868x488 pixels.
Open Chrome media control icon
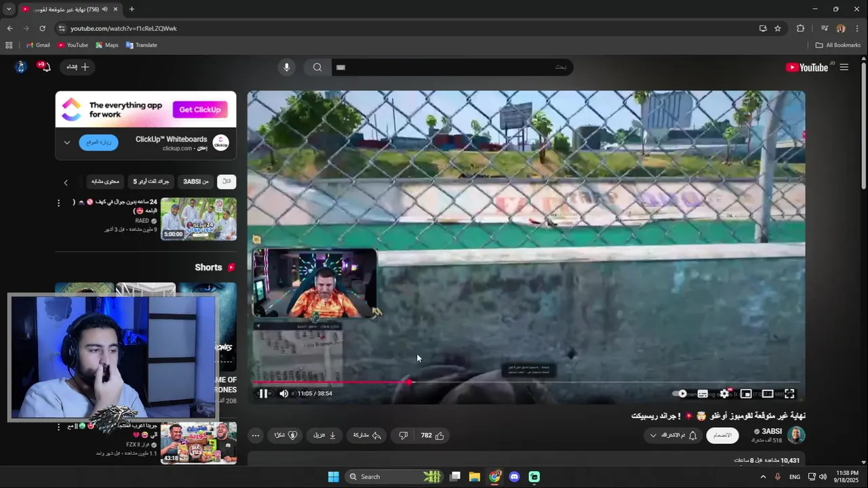(x=824, y=28)
